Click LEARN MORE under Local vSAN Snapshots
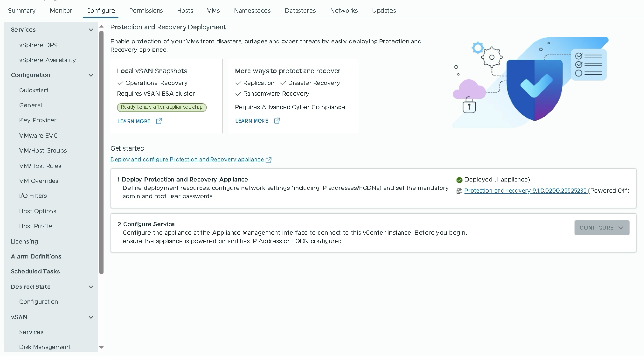 point(134,121)
